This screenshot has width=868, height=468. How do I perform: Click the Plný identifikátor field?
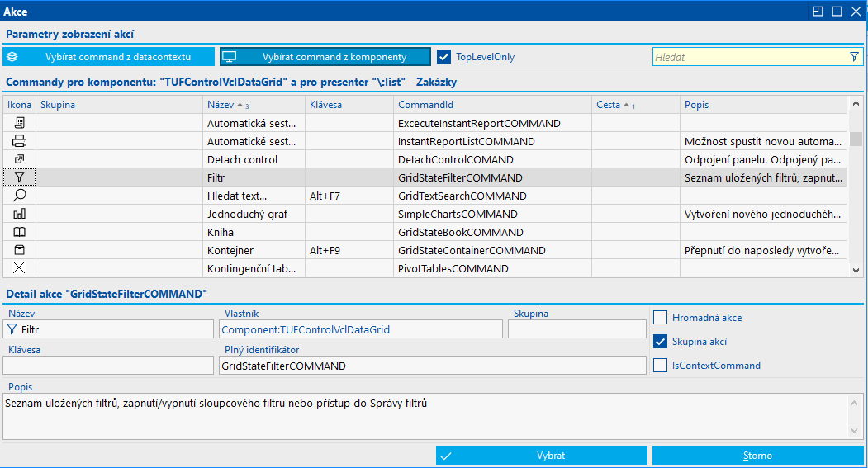click(x=432, y=366)
